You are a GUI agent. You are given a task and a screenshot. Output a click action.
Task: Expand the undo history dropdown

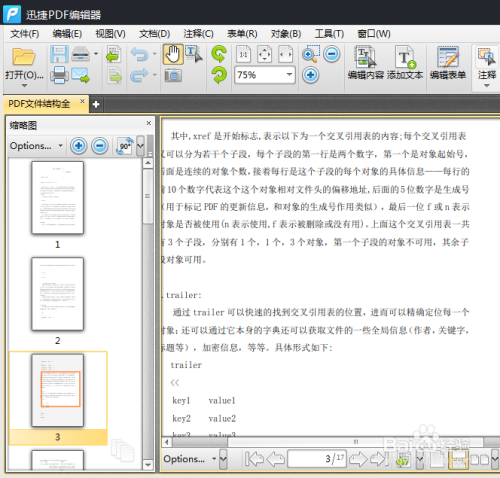[x=155, y=54]
